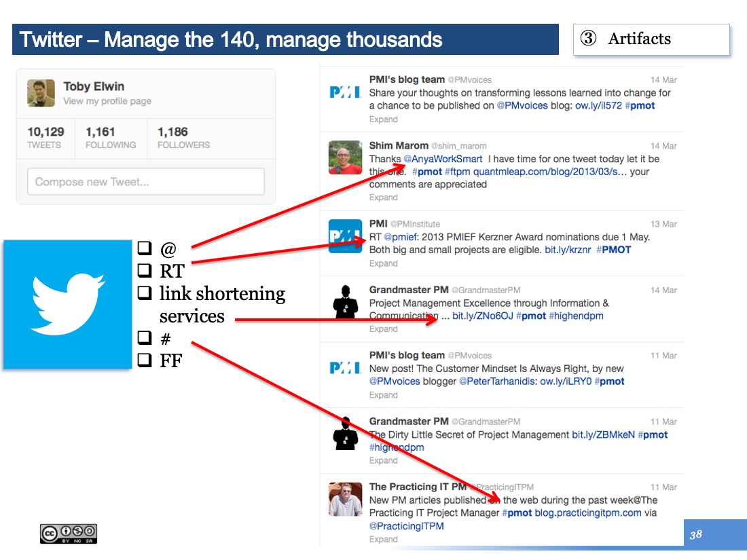Open the Creative Commons license badge
The image size is (747, 560).
(69, 534)
